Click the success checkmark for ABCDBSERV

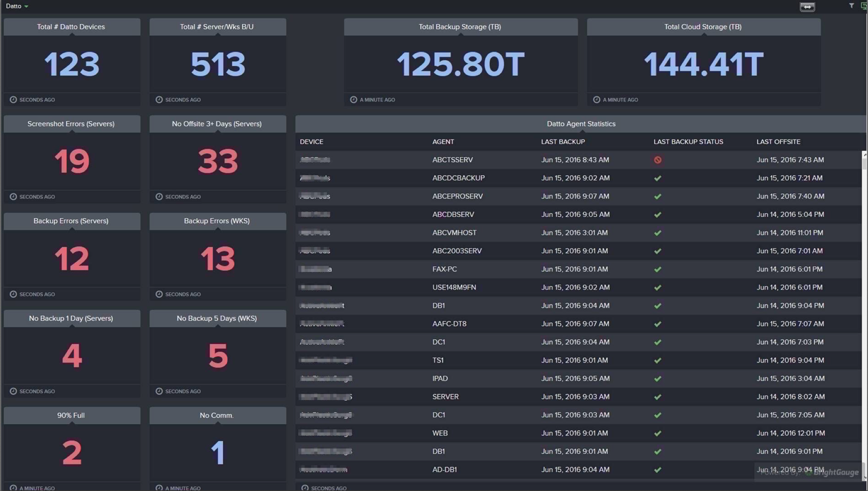(x=657, y=215)
